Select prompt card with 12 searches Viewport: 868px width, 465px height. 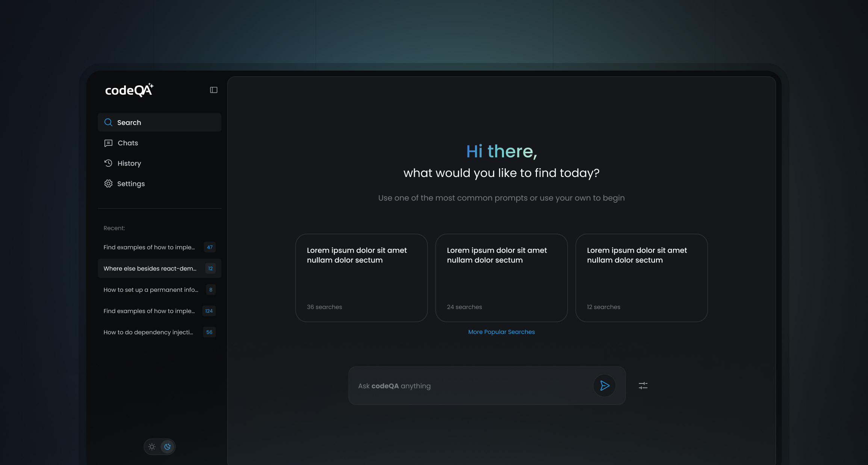coord(641,278)
